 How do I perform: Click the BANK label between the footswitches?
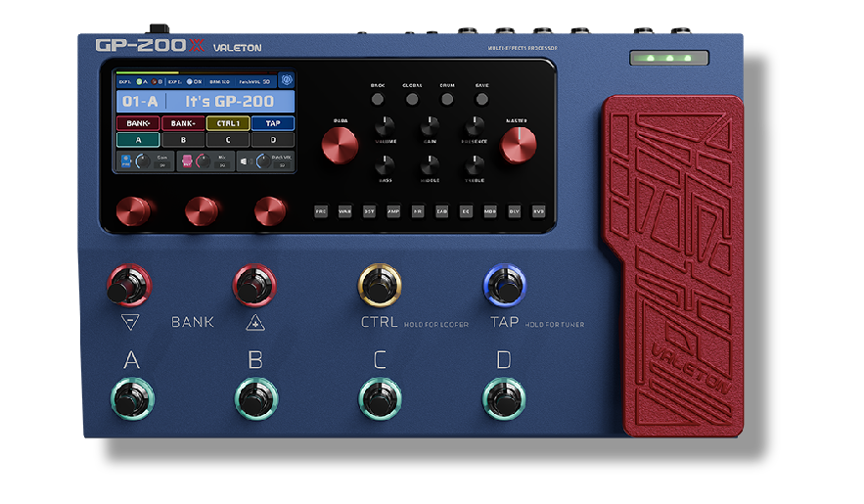click(x=193, y=322)
